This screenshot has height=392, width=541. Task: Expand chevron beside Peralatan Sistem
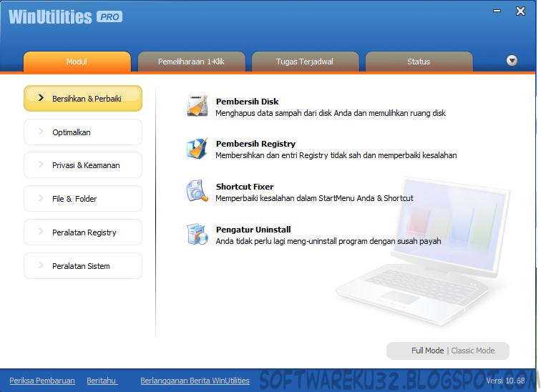tap(41, 265)
